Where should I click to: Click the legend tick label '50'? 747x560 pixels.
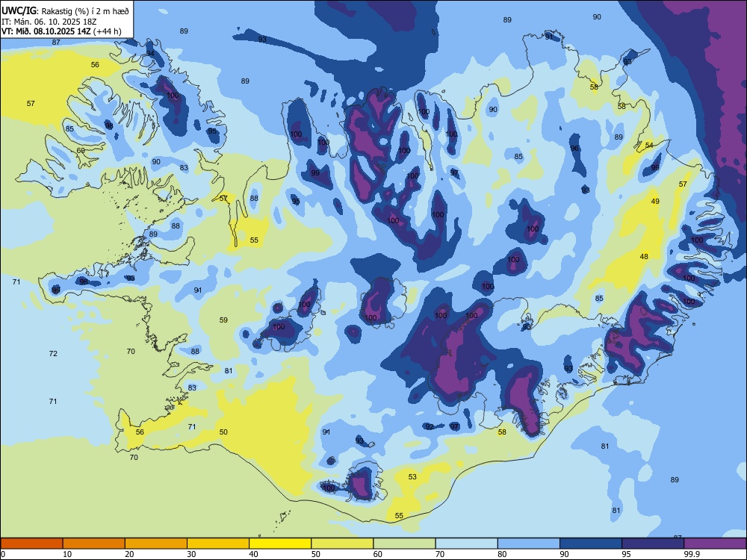(x=315, y=554)
